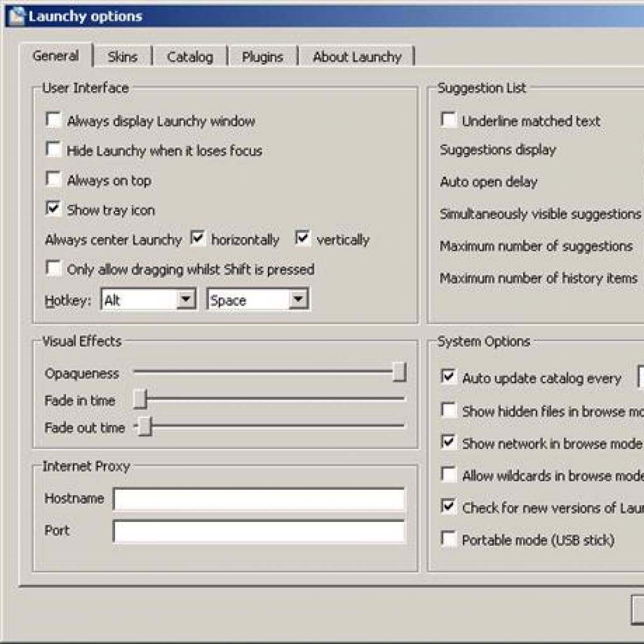Screen dimensions: 644x644
Task: Switch to the Plugins tab
Action: tap(262, 57)
